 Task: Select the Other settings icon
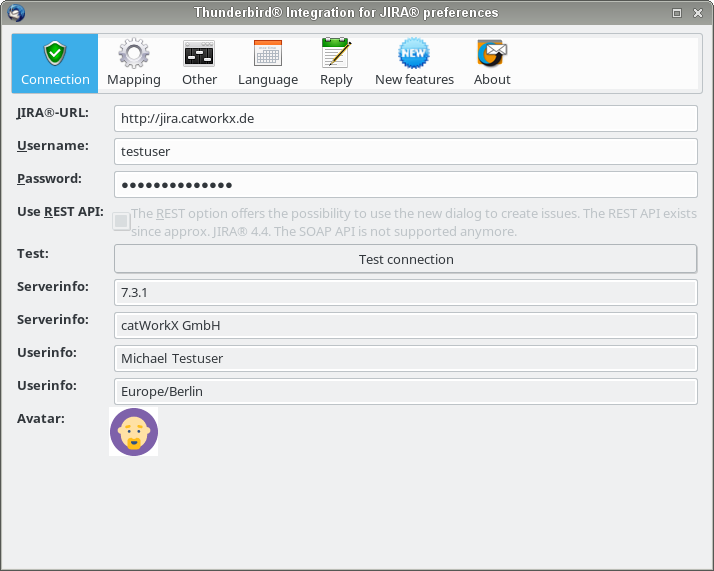(199, 53)
